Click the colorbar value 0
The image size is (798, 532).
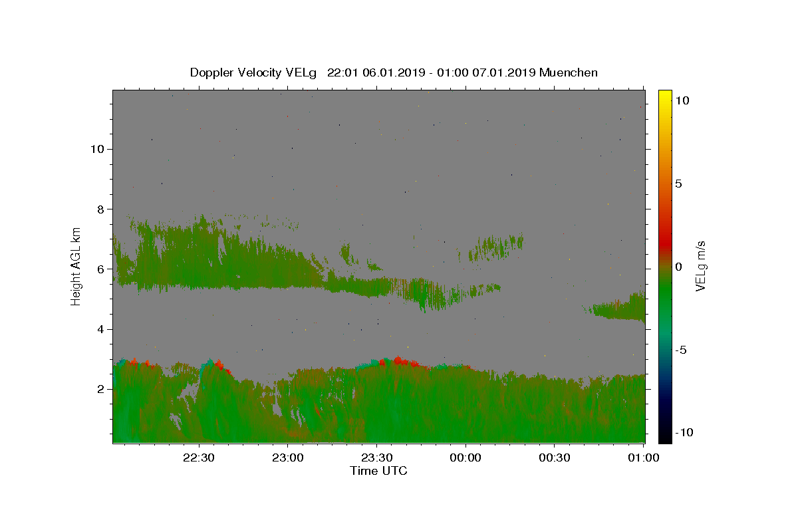678,267
